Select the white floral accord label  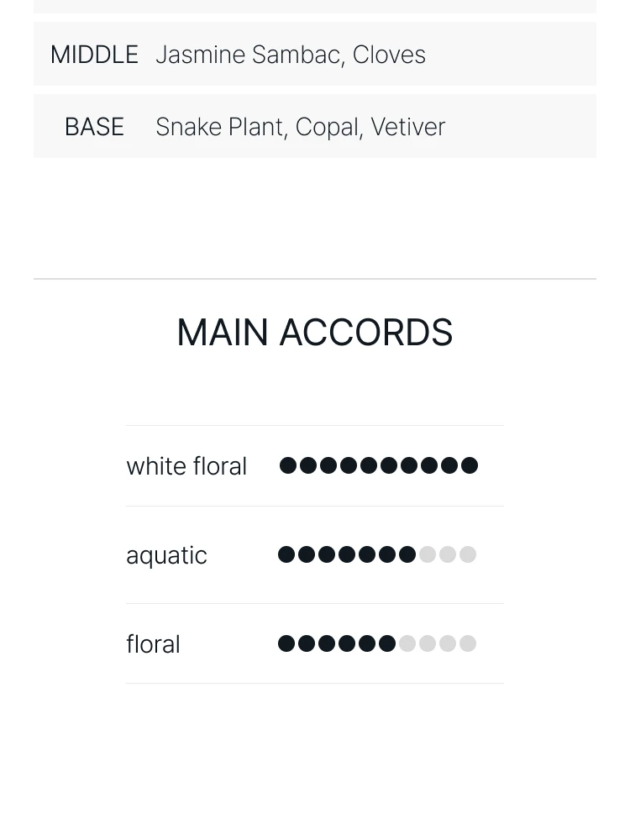tap(186, 466)
